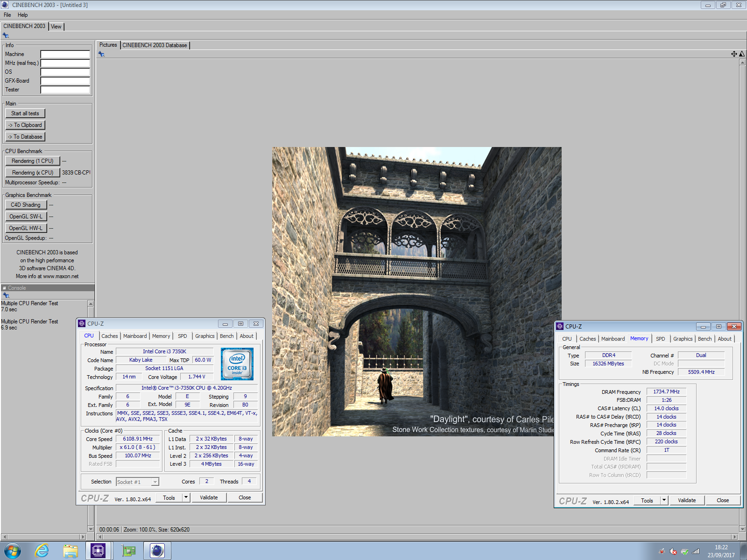Viewport: 747px width, 560px height.
Task: Open the Socket #1 selection dropdown
Action: tap(138, 482)
